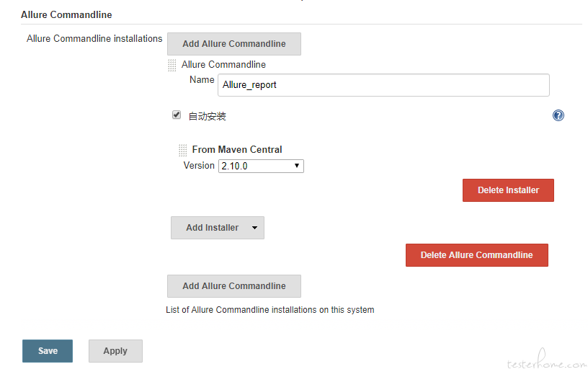Viewport: 588px width, 377px height.
Task: Click the arrow on the Version select box
Action: 297,165
